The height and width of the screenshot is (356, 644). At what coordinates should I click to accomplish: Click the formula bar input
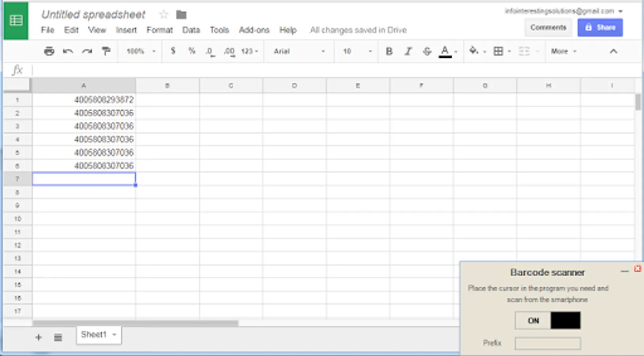coord(336,70)
